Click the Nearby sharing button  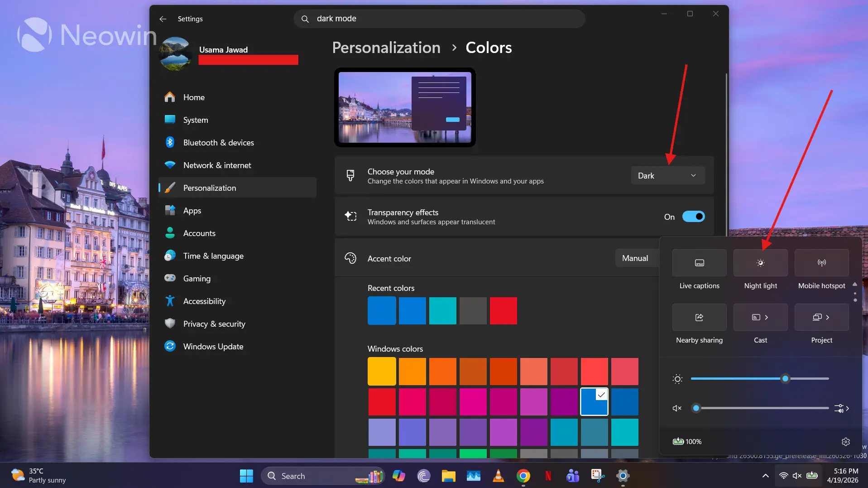click(699, 317)
